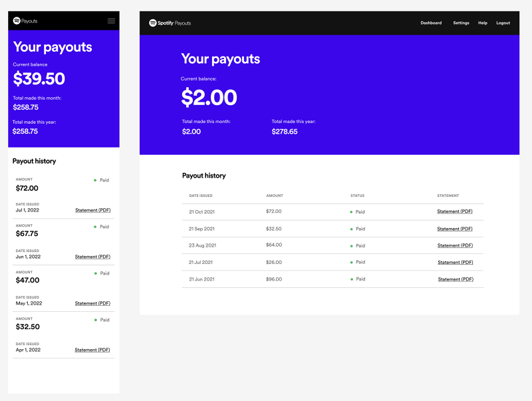Sort by the AMOUNT column header

[x=275, y=196]
